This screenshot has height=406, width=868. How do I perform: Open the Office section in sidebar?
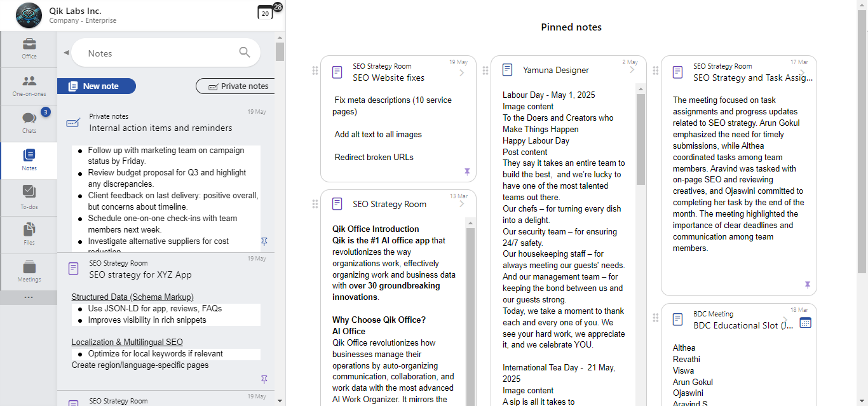(x=29, y=49)
